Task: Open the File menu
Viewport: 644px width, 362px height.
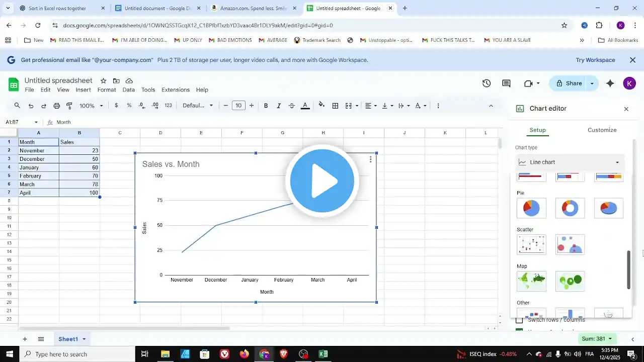Action: (x=30, y=90)
